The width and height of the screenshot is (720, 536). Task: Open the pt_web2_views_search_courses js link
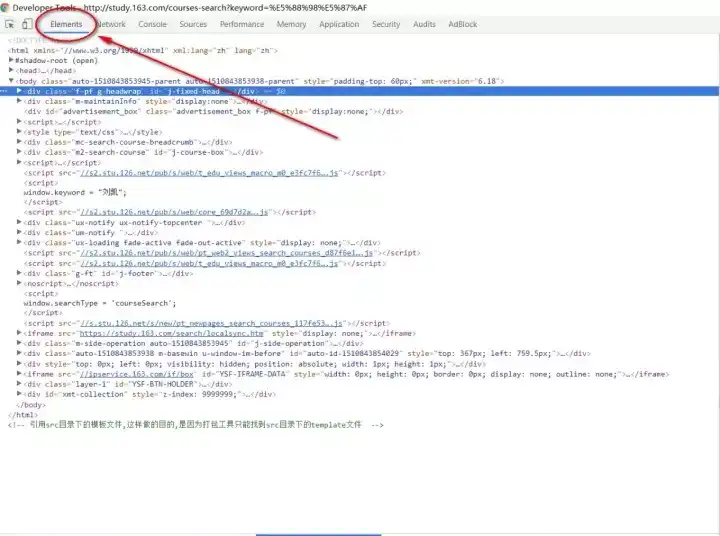[x=226, y=253]
